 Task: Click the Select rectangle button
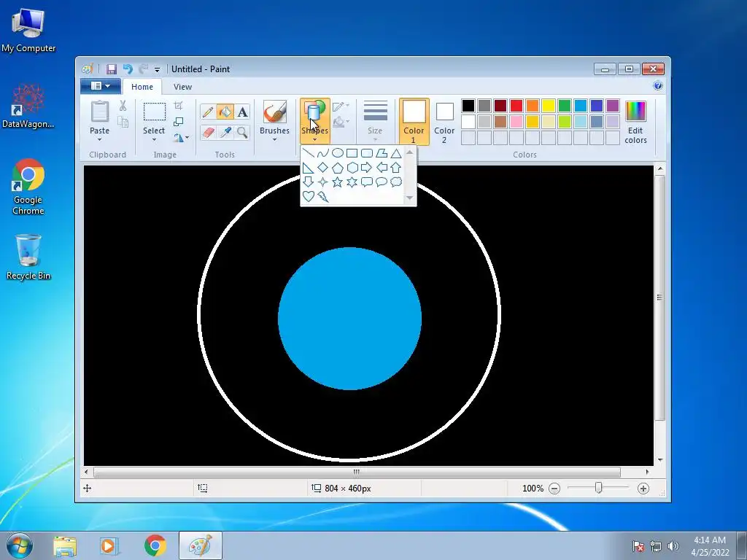155,117
